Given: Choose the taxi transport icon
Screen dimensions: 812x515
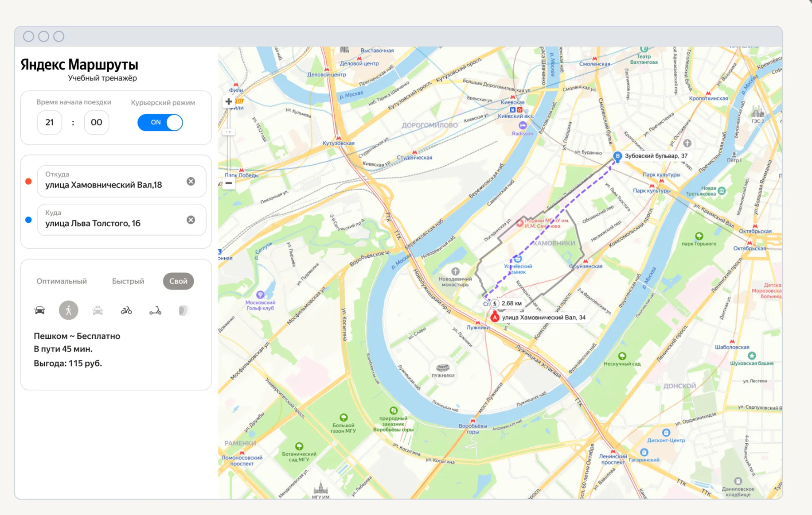Looking at the screenshot, I should [98, 310].
